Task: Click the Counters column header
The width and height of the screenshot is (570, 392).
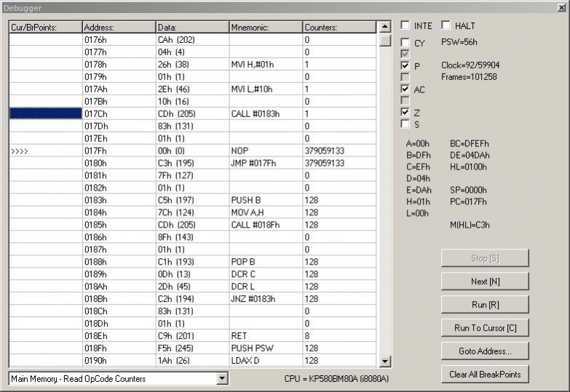Action: click(339, 27)
